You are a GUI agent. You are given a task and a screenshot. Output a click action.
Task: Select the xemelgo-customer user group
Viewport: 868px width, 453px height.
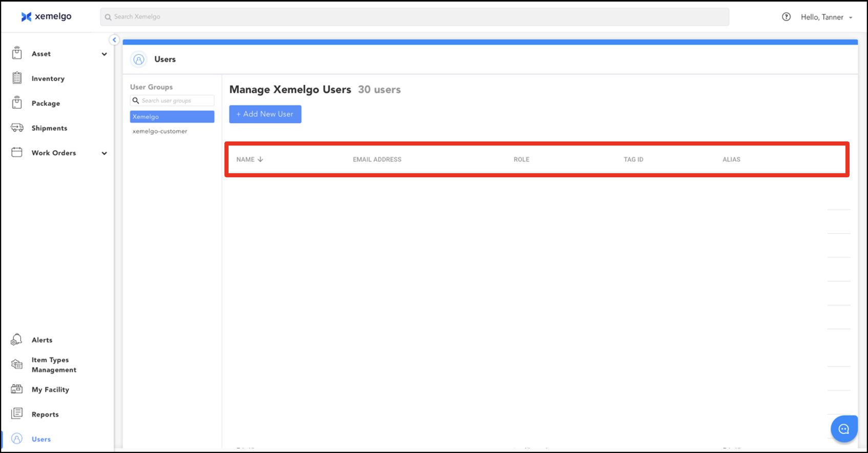click(160, 131)
